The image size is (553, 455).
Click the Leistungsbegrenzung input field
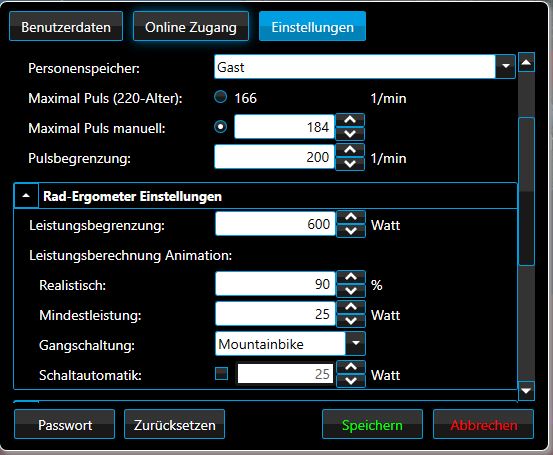tap(275, 224)
